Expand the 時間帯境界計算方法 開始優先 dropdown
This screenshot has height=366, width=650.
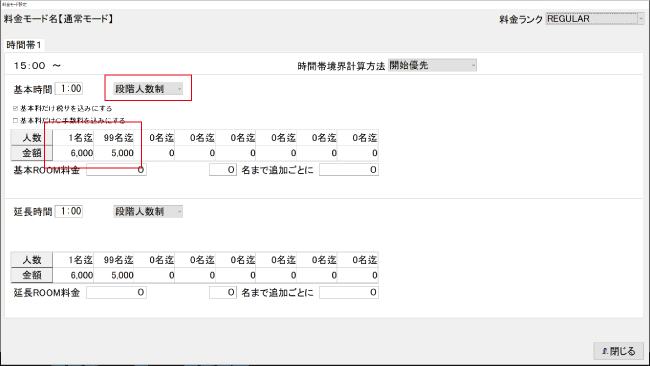click(x=432, y=65)
